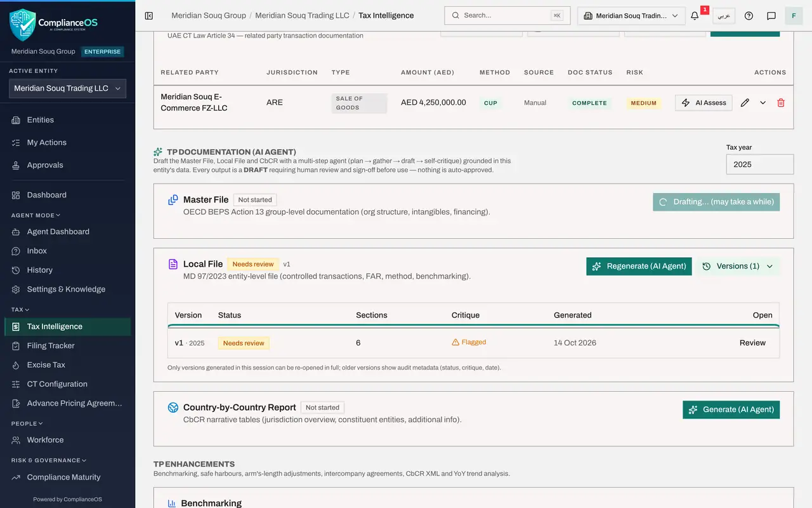Viewport: 812px width, 508px height.
Task: Click the ComplianceOS shield logo
Action: [x=23, y=24]
